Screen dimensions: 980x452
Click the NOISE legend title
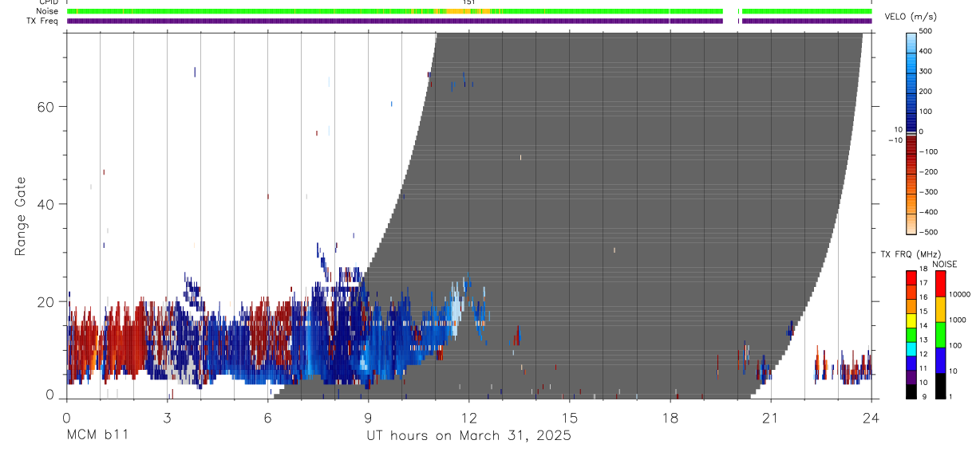(x=945, y=264)
